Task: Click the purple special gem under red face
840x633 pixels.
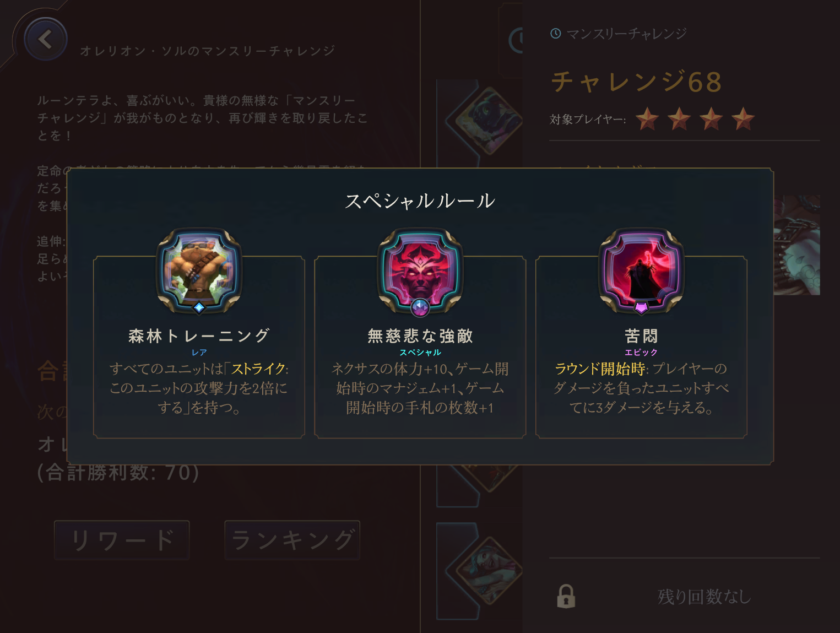Action: [420, 307]
